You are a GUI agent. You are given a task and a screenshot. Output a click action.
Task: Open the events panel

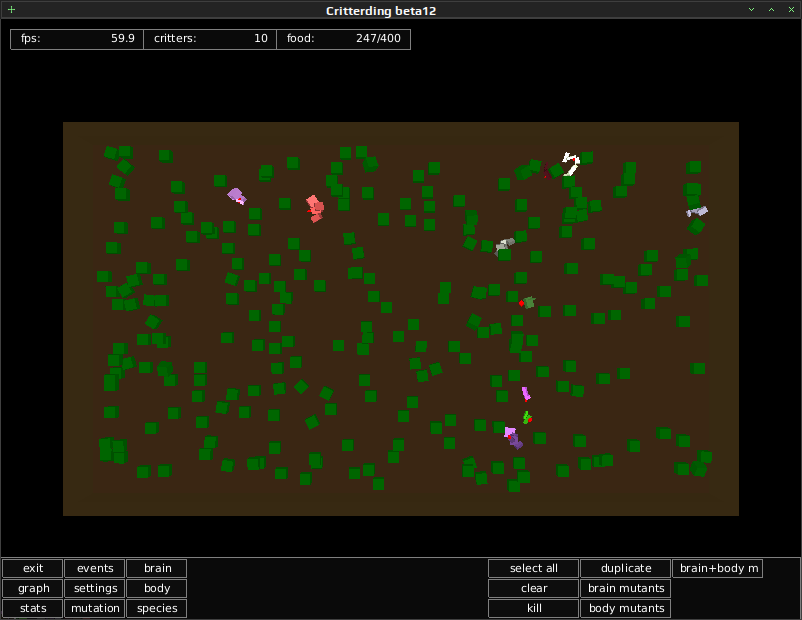point(95,568)
